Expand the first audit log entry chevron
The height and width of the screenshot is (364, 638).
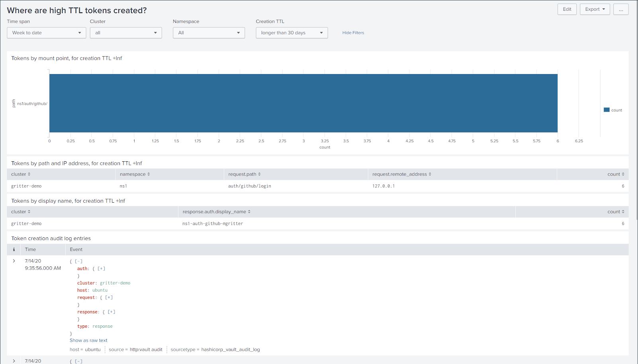tap(14, 261)
